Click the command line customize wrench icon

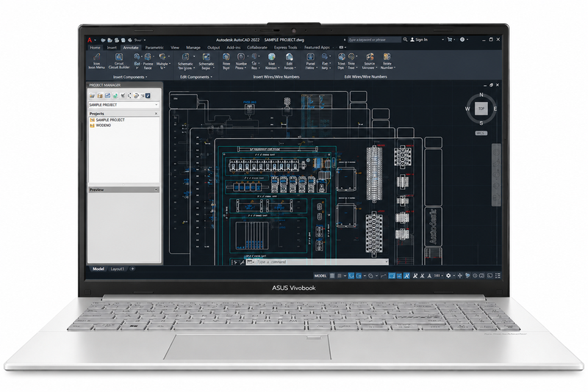click(x=243, y=262)
